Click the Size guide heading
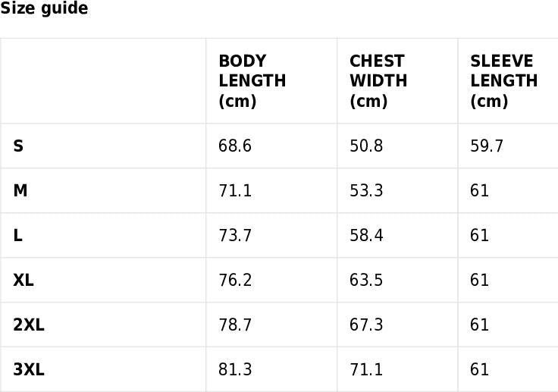 (x=44, y=9)
